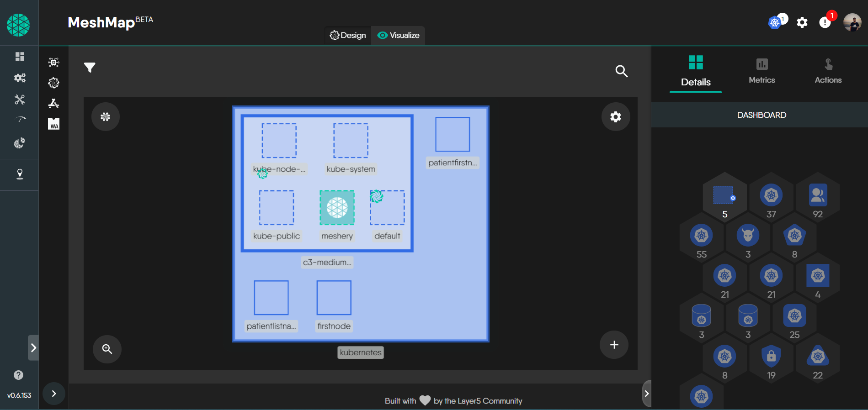Click the namespaces hexagon showing 5
Screen dimensions: 868x410
725,196
